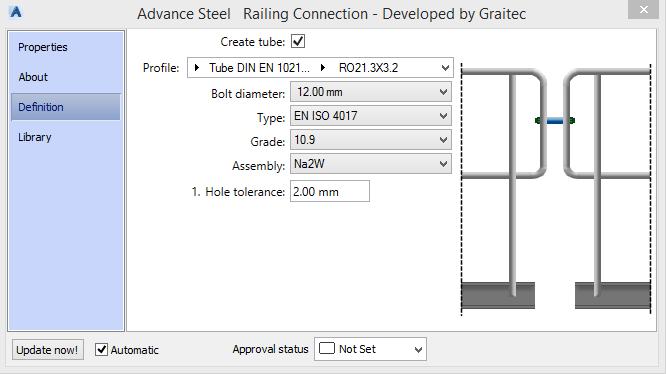Open the Bolt diameter dropdown

[x=370, y=92]
